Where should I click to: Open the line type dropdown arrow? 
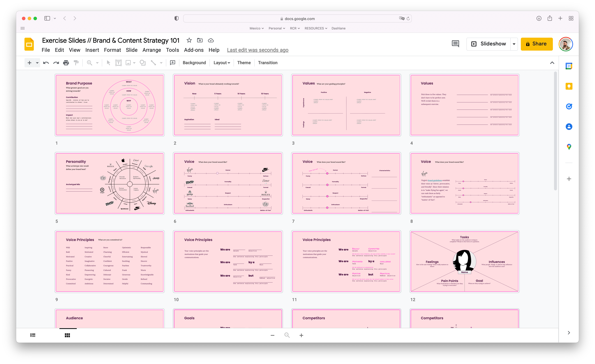pos(161,63)
